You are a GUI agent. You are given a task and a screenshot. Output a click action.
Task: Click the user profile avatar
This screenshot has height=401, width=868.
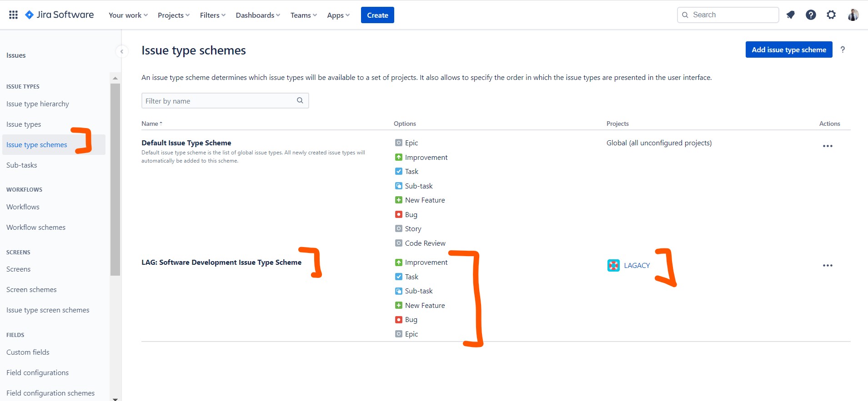click(853, 15)
